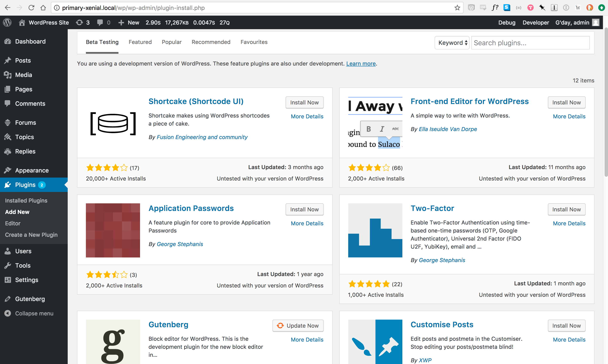The image size is (608, 364).
Task: Open the Comments menu in sidebar
Action: tap(34, 104)
